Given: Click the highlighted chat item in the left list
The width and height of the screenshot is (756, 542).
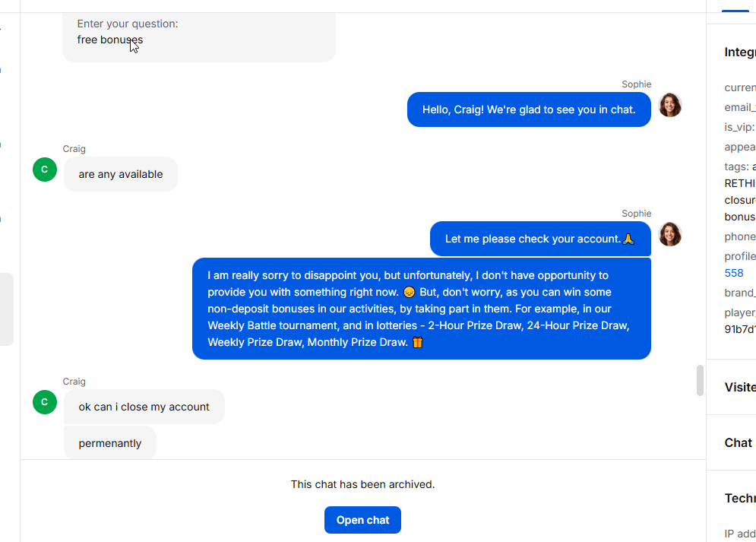Looking at the screenshot, I should (x=6, y=309).
